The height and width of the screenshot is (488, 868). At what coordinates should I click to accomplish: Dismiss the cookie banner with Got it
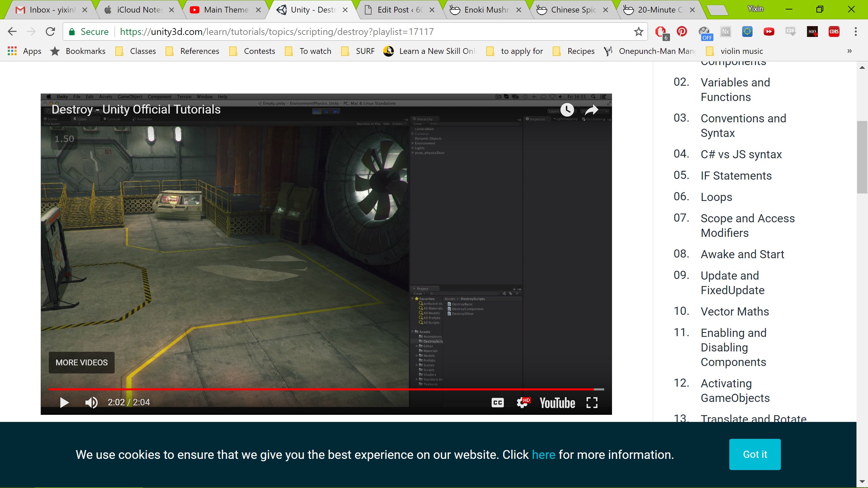point(755,454)
